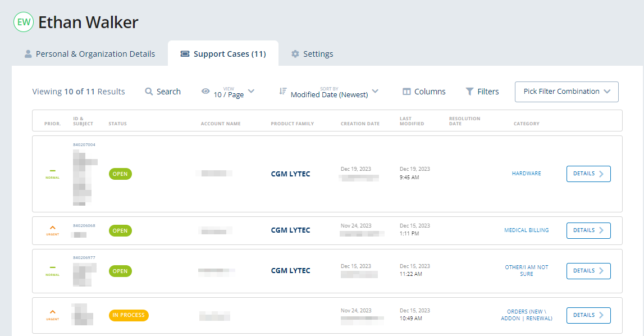Click the IN PROCESS status badge
This screenshot has height=336, width=644.
[129, 315]
